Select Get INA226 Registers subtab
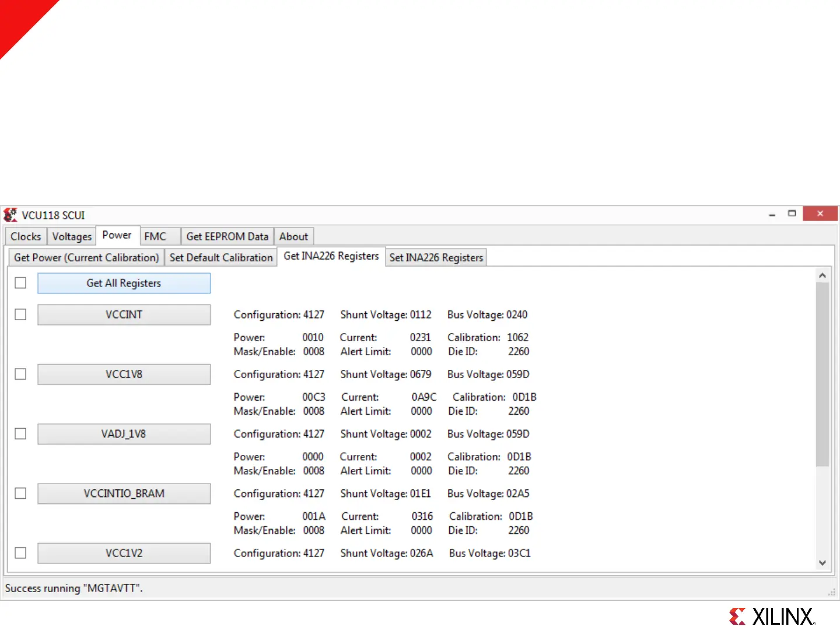The width and height of the screenshot is (840, 630). (331, 256)
